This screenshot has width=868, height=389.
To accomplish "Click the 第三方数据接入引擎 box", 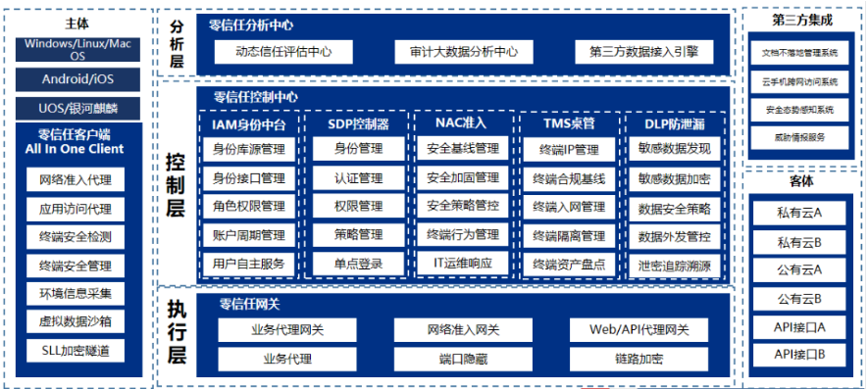I will click(643, 52).
